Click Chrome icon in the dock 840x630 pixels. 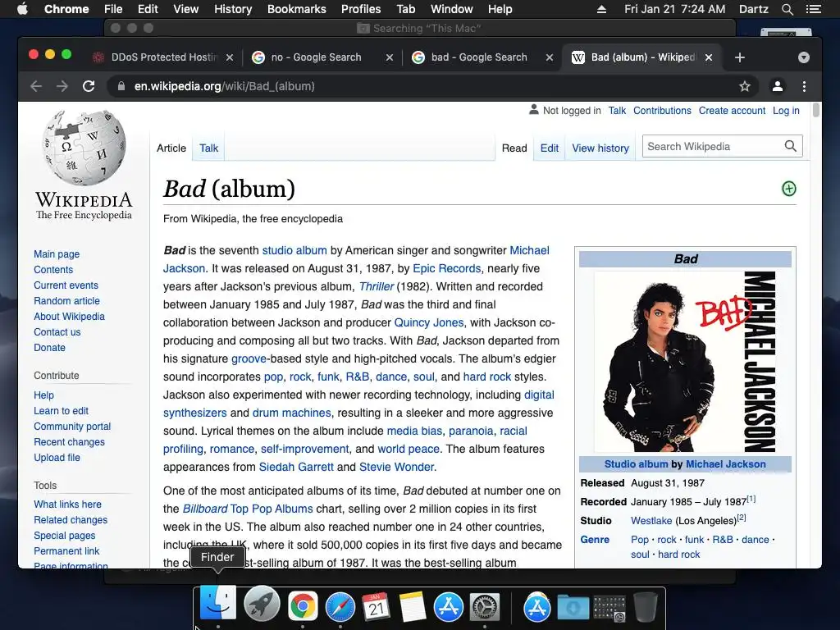303,606
